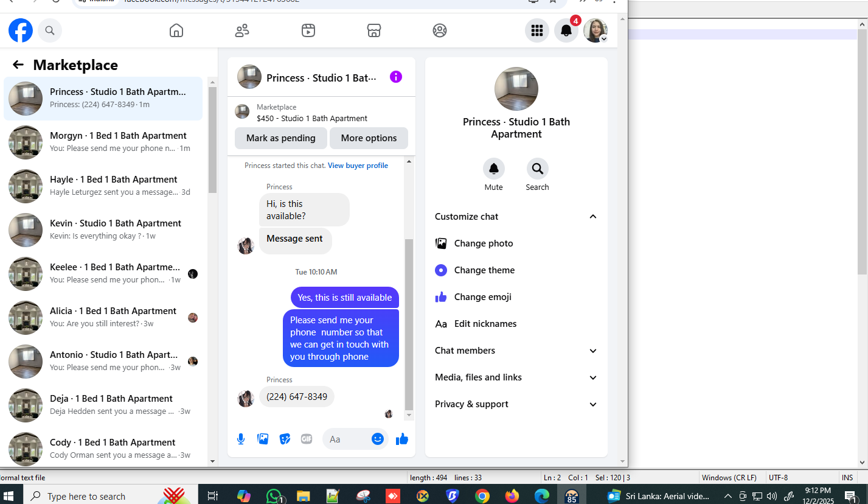Show hidden system tray icons
Viewport: 868px width, 504px height.
pyautogui.click(x=727, y=495)
